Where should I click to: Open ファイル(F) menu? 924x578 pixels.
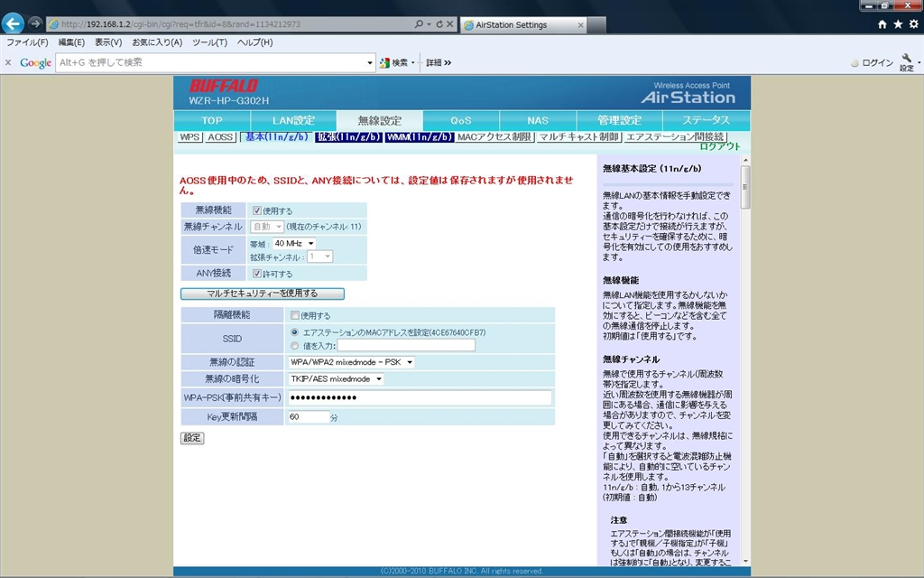click(27, 42)
